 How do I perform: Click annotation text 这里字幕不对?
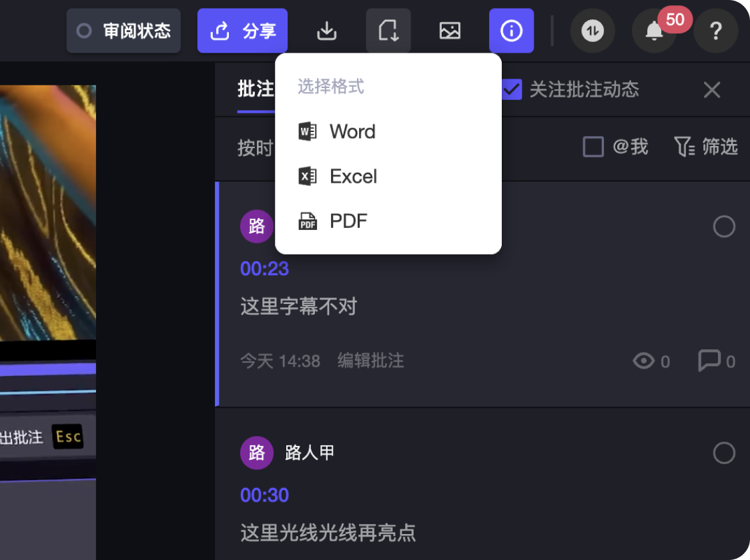point(299,306)
